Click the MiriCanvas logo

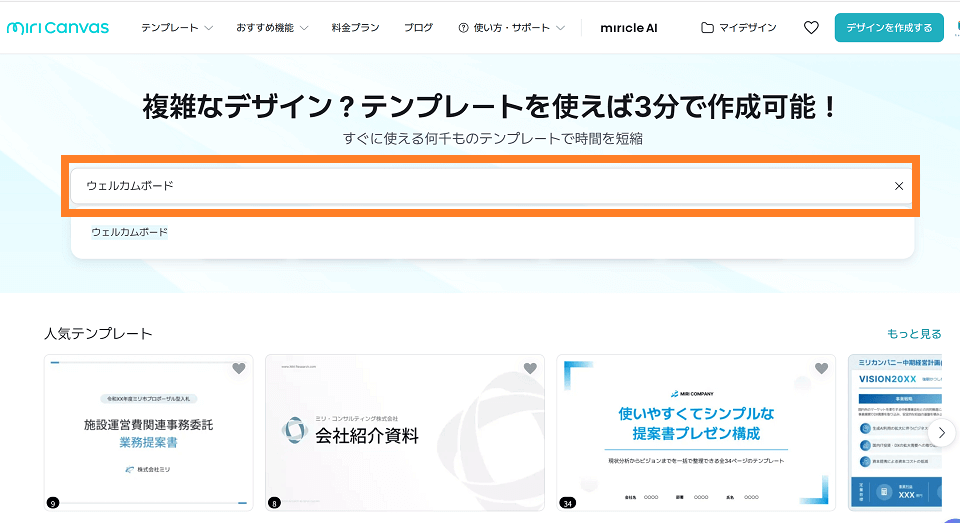click(57, 27)
